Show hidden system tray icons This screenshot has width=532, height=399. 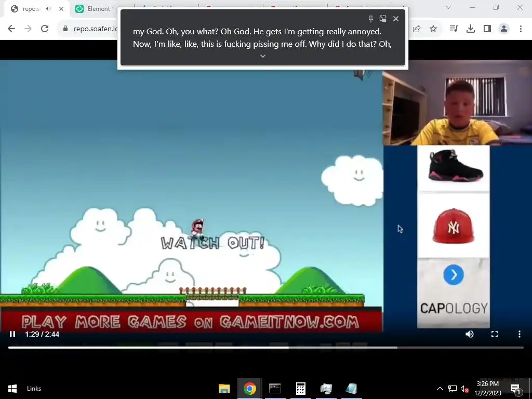point(440,389)
